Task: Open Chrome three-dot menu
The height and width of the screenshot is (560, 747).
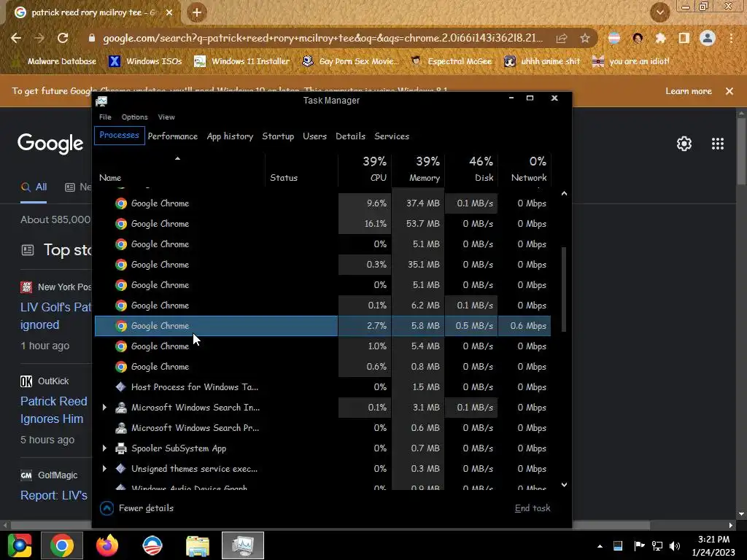Action: 731,38
